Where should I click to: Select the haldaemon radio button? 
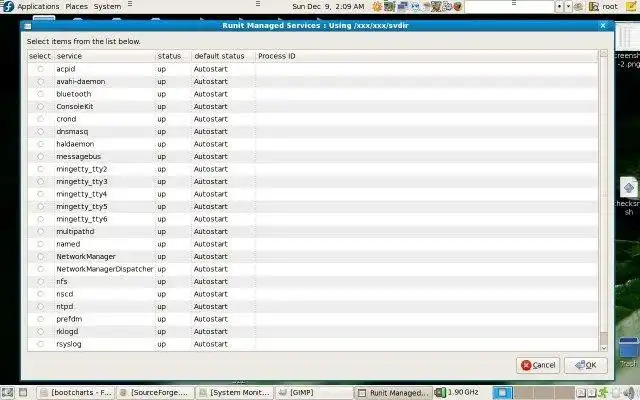coord(40,144)
